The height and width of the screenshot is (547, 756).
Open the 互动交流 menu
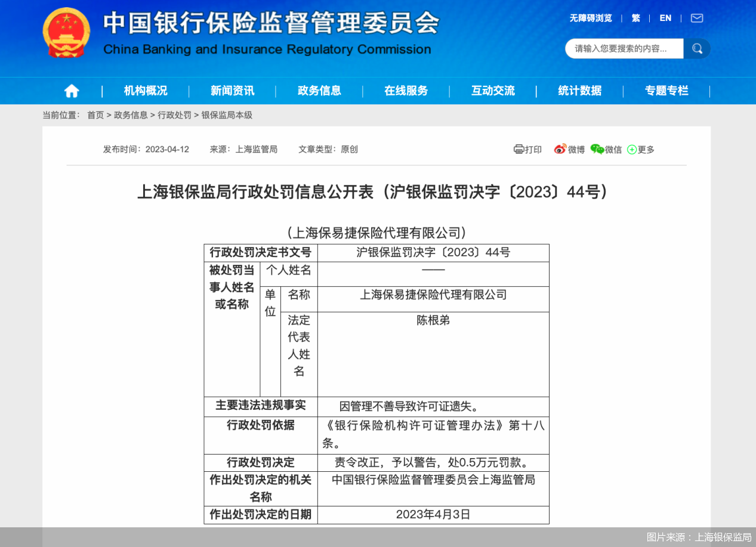[493, 90]
